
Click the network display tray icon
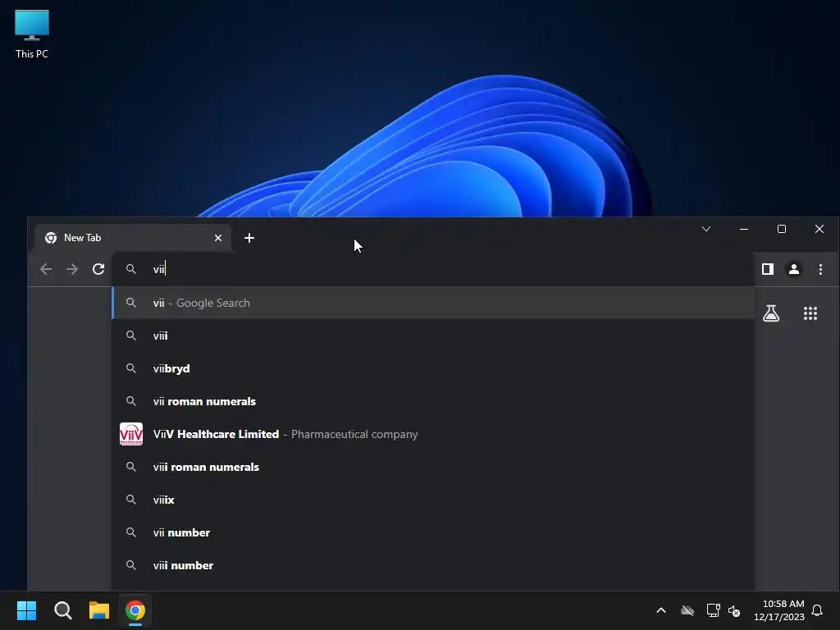point(713,610)
